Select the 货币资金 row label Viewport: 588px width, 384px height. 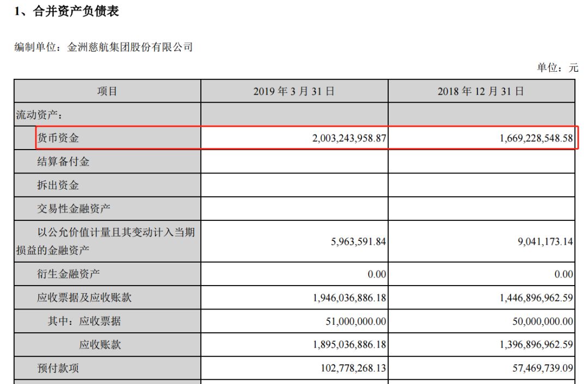(58, 138)
